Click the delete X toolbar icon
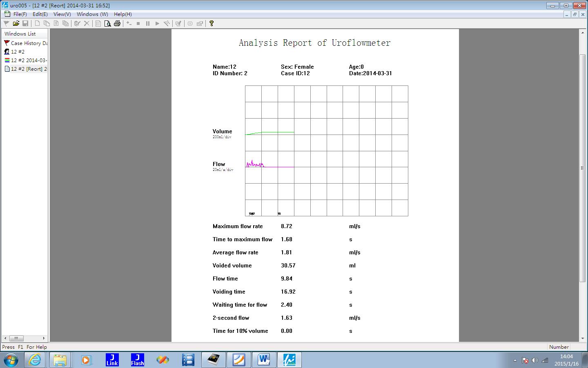Image resolution: width=588 pixels, height=368 pixels. click(87, 24)
